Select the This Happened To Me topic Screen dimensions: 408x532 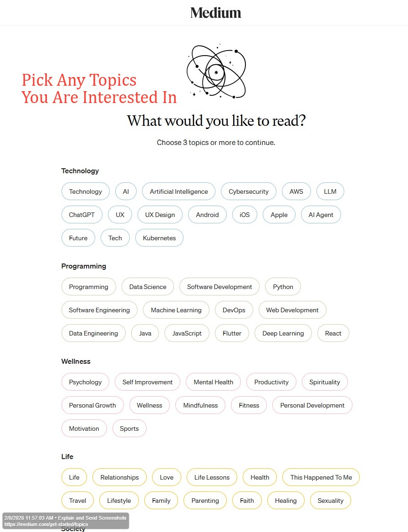(x=321, y=477)
